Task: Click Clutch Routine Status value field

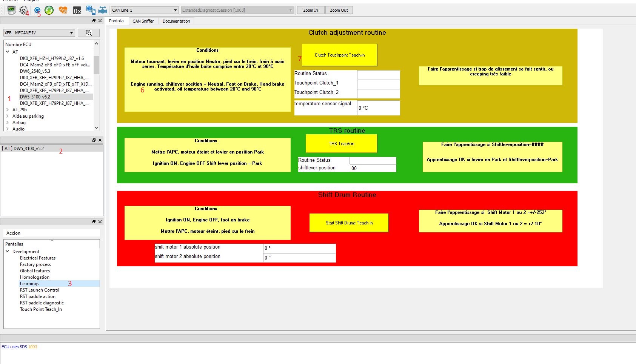Action: (x=379, y=75)
